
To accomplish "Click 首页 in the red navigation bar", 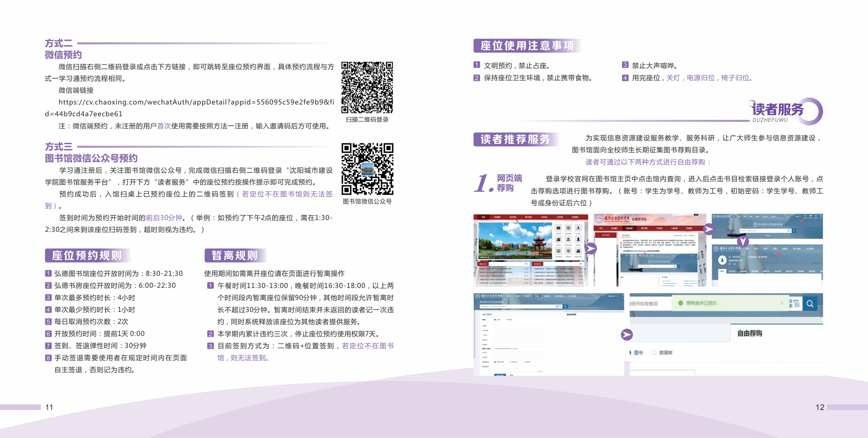I will [x=483, y=217].
